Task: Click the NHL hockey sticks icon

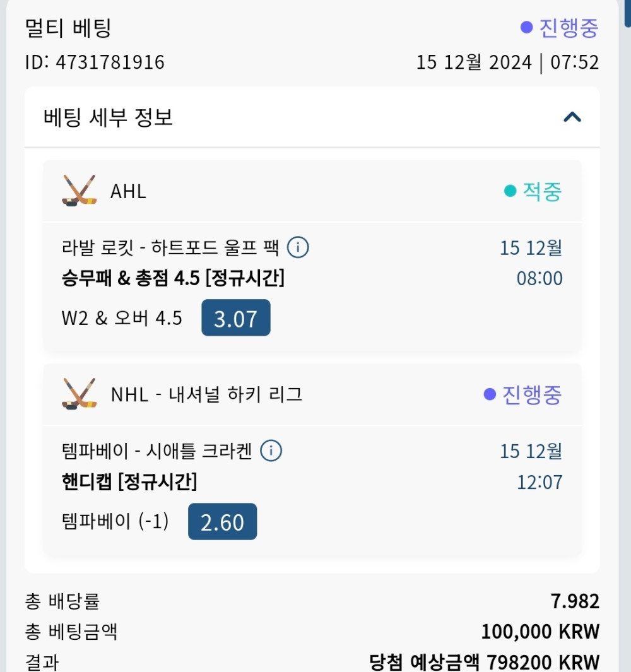Action: (x=79, y=394)
